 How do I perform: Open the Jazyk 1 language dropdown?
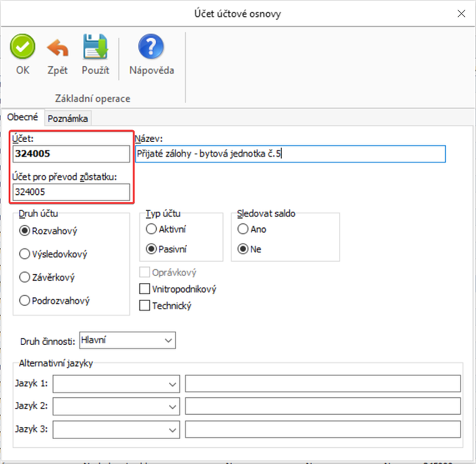click(x=172, y=384)
